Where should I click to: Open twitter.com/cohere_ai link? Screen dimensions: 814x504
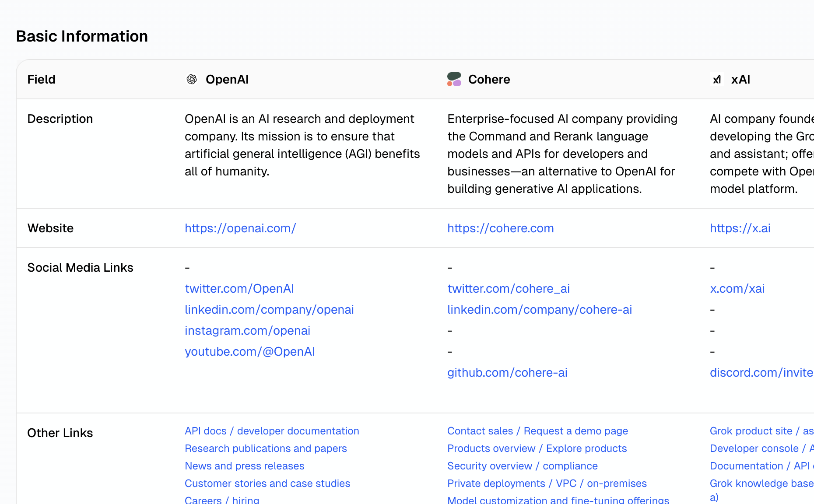(508, 288)
